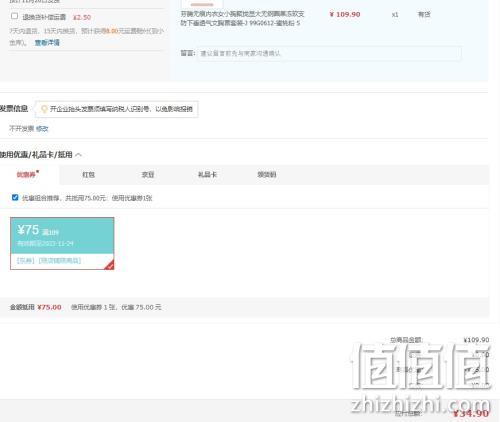Switch to the 优惠券 tab
The height and width of the screenshot is (422, 500).
click(x=26, y=175)
